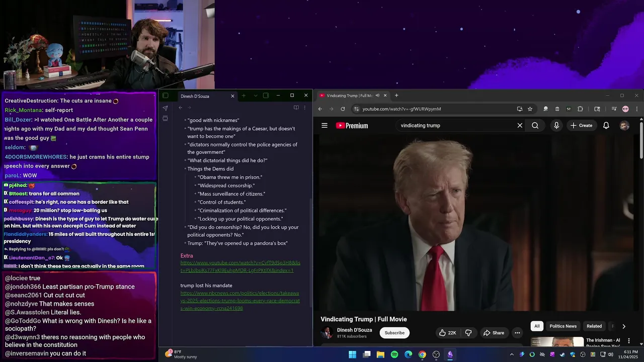Viewport: 644px width, 362px height.
Task: Navigate back in notes app
Action: pos(180,108)
